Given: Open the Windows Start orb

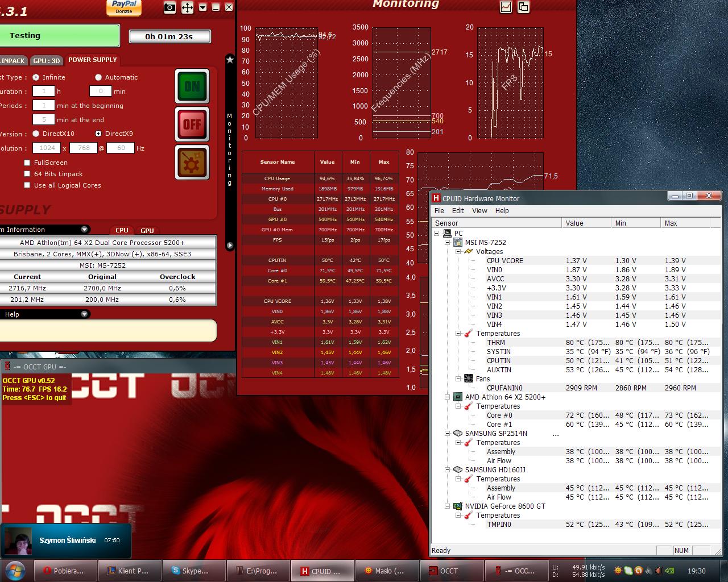Looking at the screenshot, I should 15,570.
